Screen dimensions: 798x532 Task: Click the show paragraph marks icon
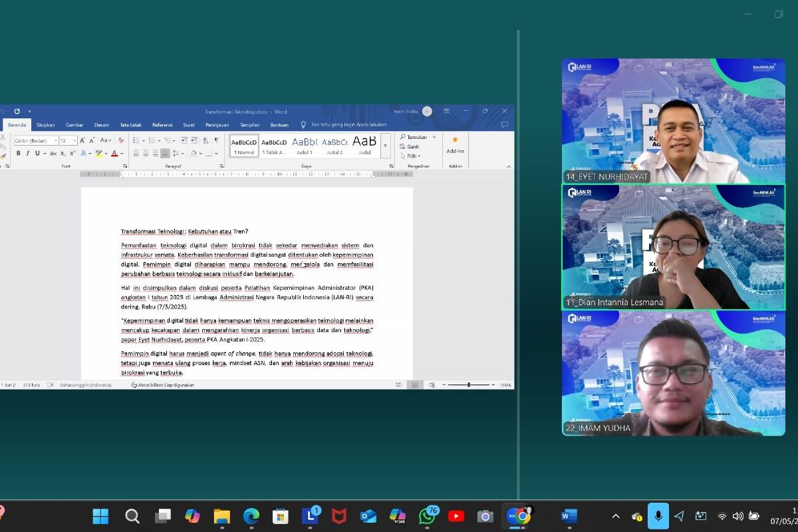tap(216, 140)
